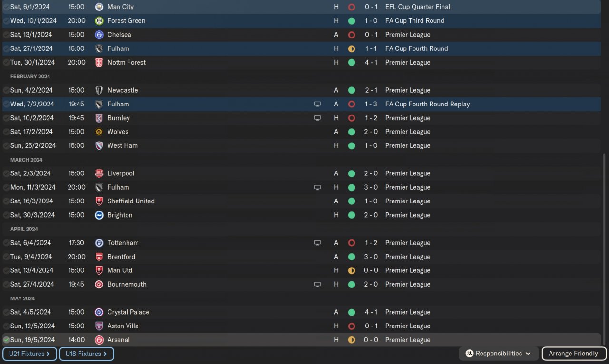Click the red loss indicator for Aston Villa
Viewport: 609px width, 364px height.
pos(352,326)
